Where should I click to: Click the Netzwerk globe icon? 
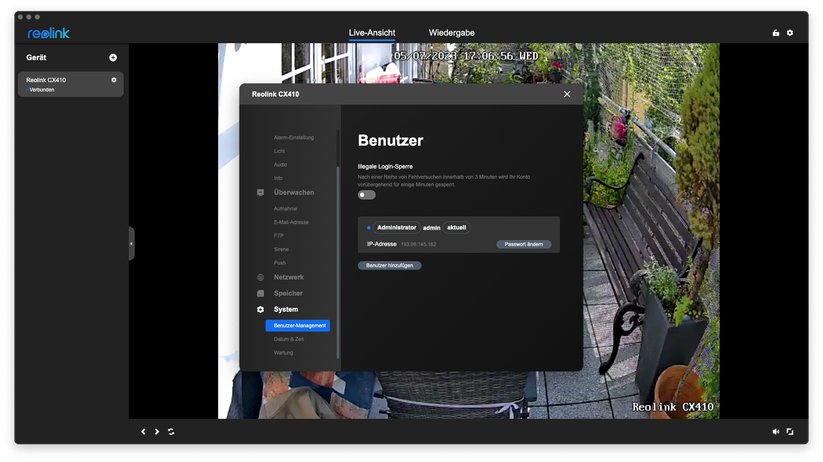pos(260,277)
